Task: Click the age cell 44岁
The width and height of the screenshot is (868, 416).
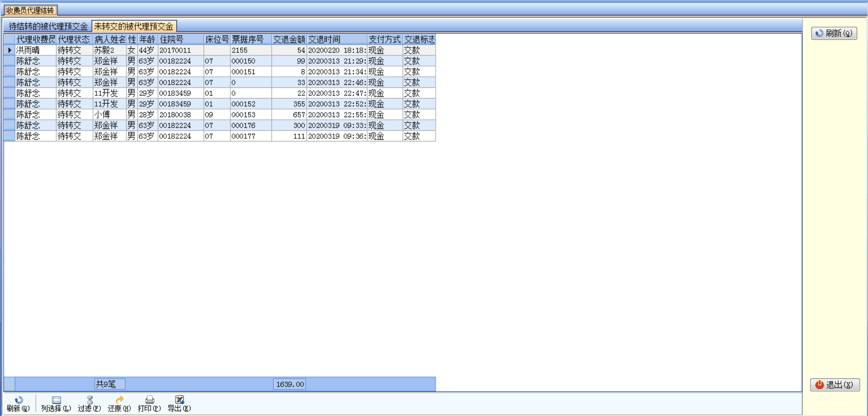Action: click(x=147, y=50)
